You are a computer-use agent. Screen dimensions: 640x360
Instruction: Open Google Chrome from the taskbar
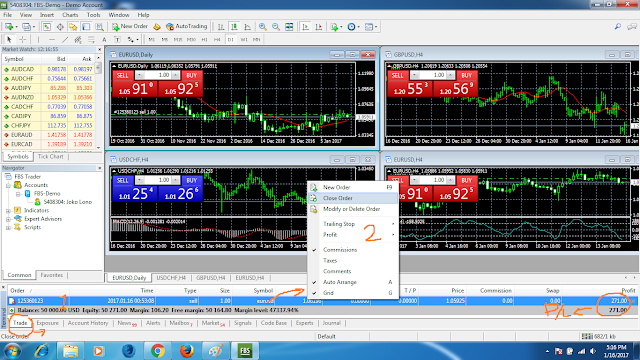tap(158, 351)
